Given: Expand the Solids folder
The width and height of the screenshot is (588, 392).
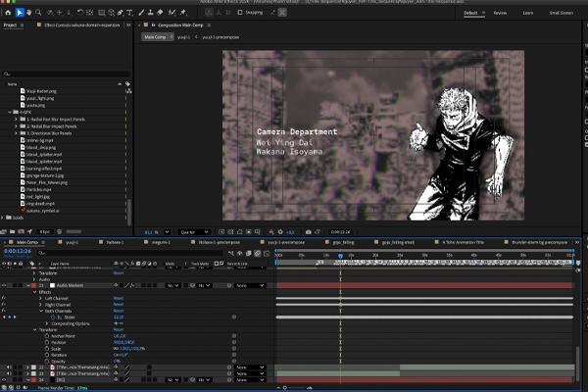Looking at the screenshot, I should coord(2,218).
